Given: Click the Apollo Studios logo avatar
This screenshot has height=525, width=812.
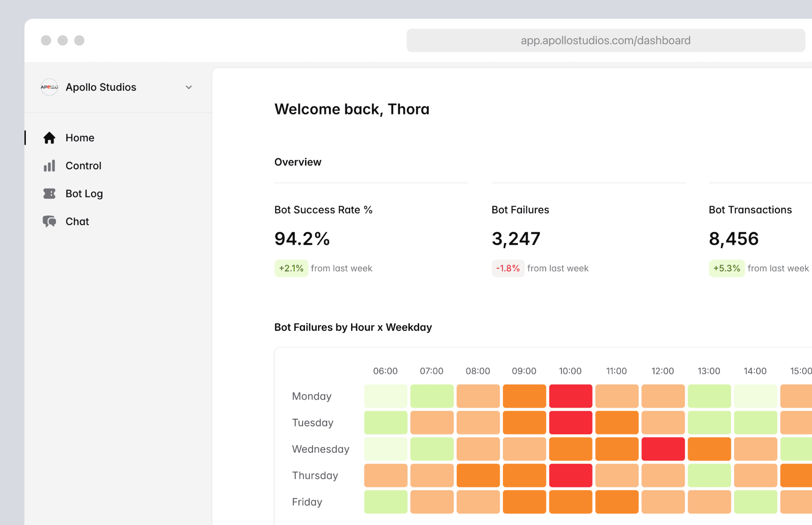Looking at the screenshot, I should [x=49, y=87].
